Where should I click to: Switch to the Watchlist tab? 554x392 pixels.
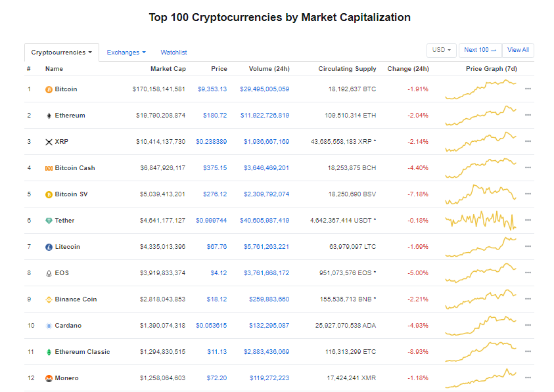pyautogui.click(x=173, y=53)
